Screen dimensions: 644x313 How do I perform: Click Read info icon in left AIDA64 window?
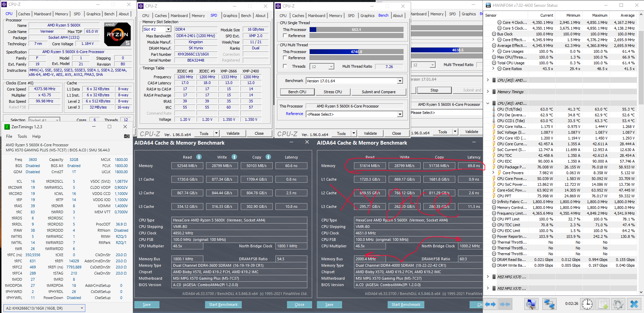pyautogui.click(x=199, y=157)
